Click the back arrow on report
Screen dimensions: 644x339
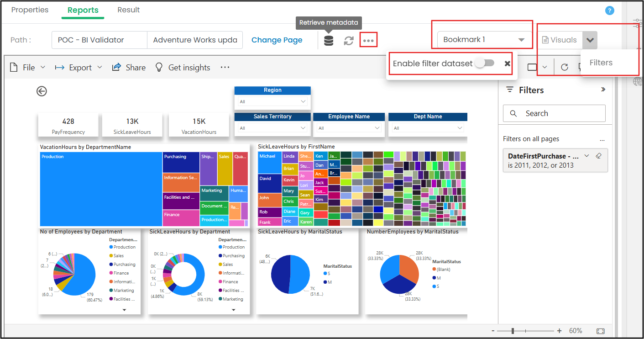[x=42, y=91]
